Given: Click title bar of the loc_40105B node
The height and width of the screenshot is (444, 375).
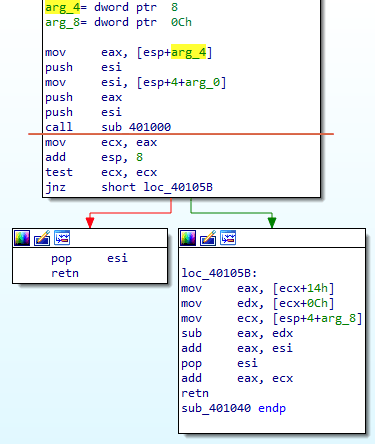Looking at the screenshot, I should tap(272, 238).
